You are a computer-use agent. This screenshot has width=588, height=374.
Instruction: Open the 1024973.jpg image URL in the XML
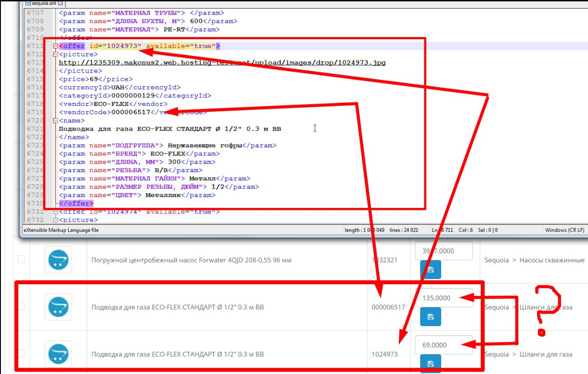pos(222,63)
